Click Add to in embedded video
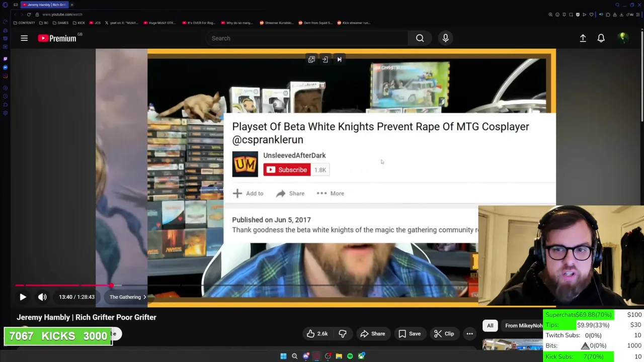Image resolution: width=644 pixels, height=362 pixels. [x=248, y=194]
